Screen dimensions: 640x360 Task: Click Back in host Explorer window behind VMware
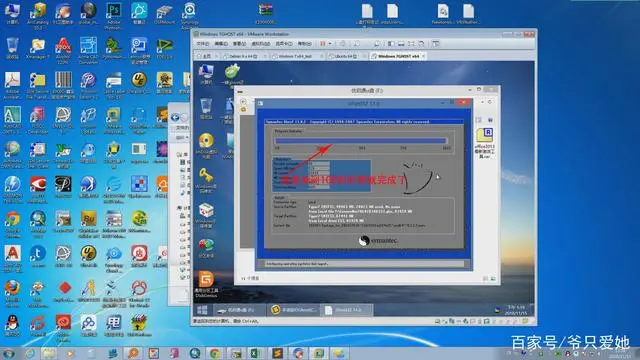pyautogui.click(x=175, y=118)
